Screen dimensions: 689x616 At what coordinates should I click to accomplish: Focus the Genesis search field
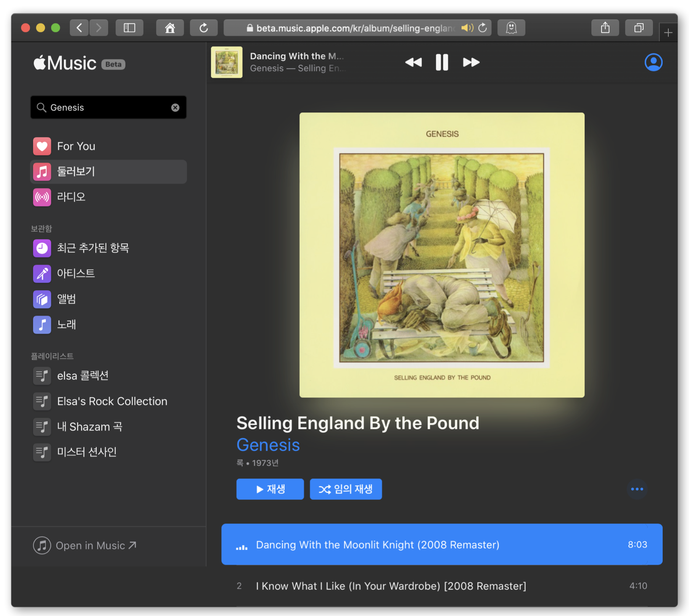pos(108,108)
